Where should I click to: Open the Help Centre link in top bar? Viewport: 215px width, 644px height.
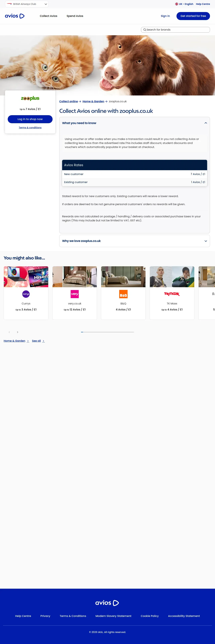point(203,4)
